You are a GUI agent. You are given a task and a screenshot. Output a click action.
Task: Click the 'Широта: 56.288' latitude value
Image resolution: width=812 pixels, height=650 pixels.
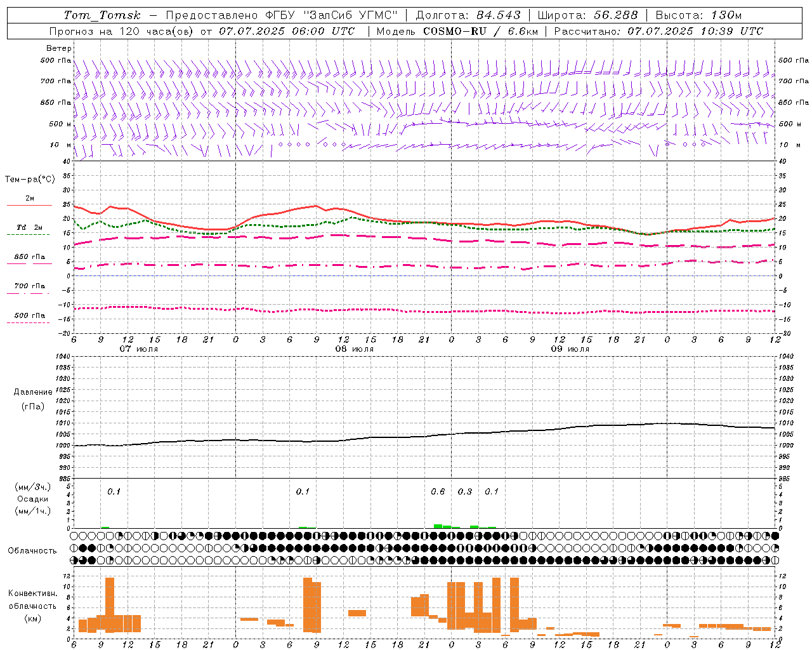pos(587,15)
